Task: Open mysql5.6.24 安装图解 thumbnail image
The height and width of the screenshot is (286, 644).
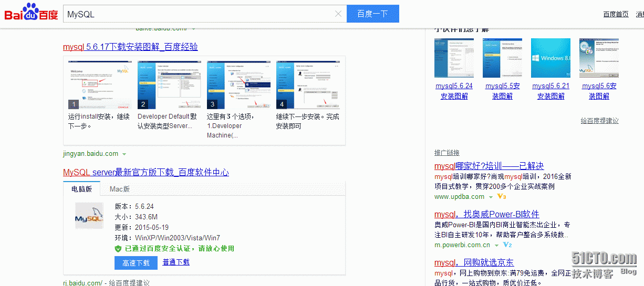Action: pyautogui.click(x=454, y=58)
